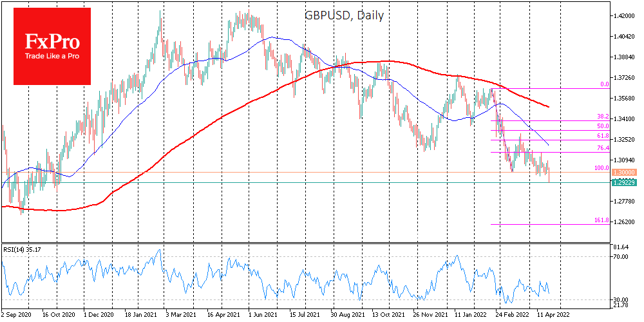The image size is (644, 322).
Task: Click the 50.0 Fibonacci retracement label
Action: tap(603, 126)
